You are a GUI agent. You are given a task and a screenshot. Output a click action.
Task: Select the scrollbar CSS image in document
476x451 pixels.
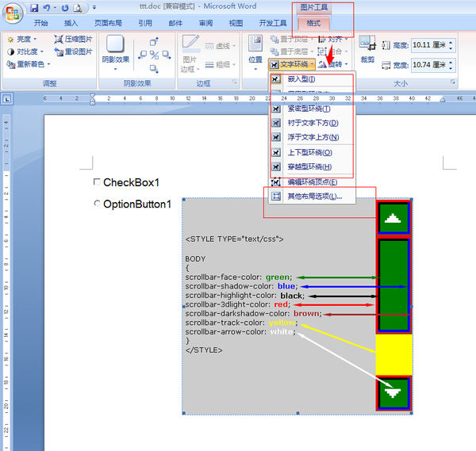pos(297,306)
